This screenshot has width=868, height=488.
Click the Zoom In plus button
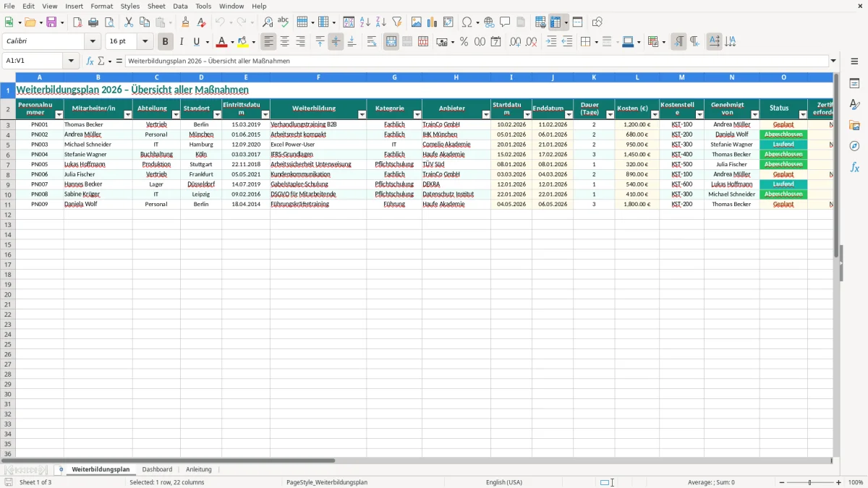pos(839,482)
